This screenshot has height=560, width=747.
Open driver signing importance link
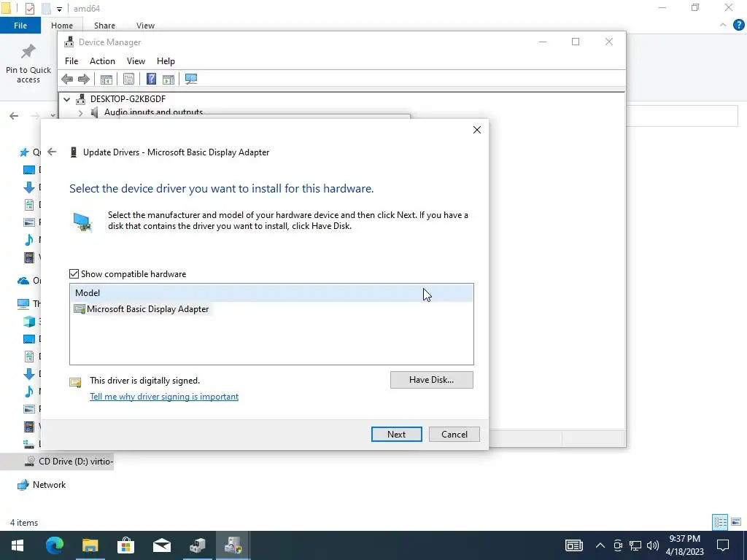point(164,397)
